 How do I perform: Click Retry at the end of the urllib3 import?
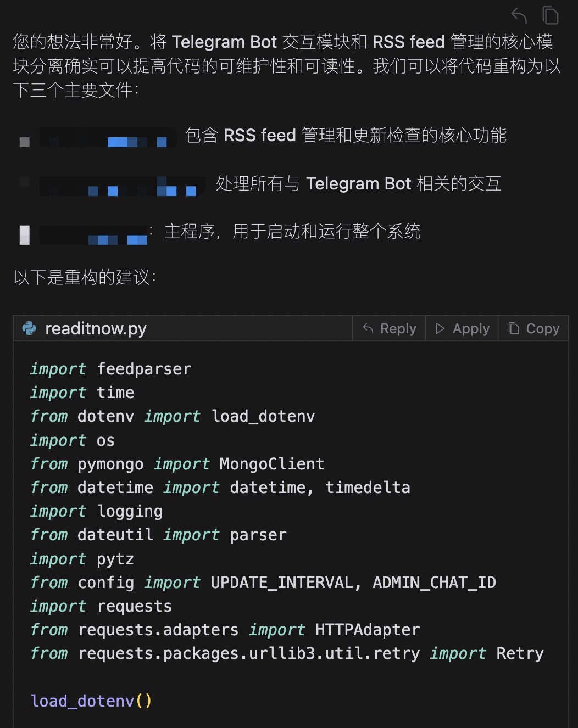point(520,653)
